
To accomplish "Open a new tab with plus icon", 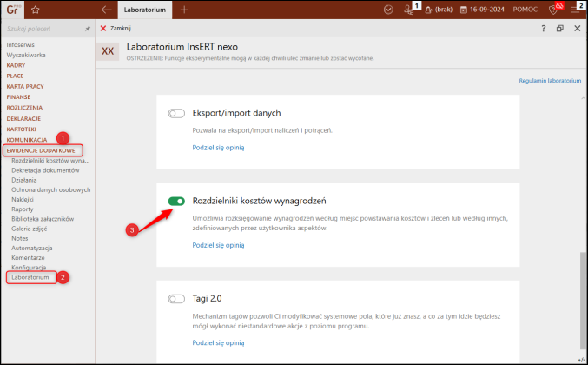I will [184, 10].
